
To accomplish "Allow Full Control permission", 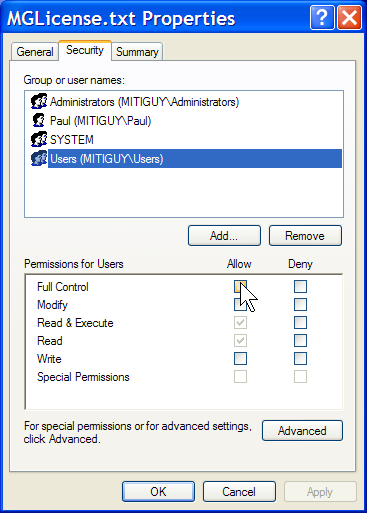I will point(240,287).
